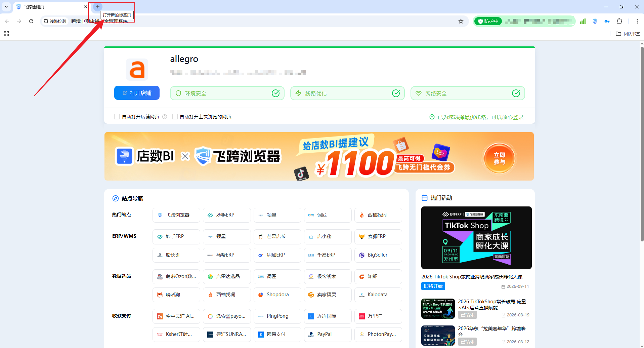Open the password key icon
This screenshot has width=644, height=348.
coord(607,21)
